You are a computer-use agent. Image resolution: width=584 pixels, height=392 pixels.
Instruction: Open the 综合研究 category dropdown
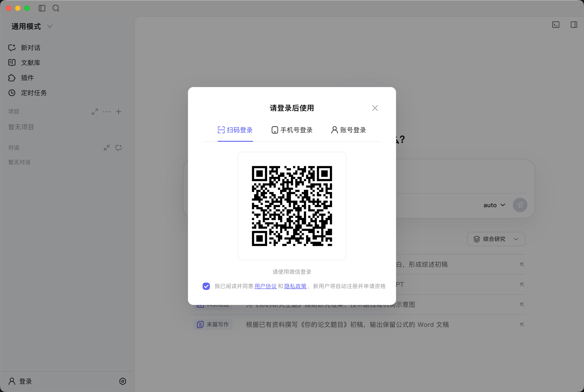496,239
